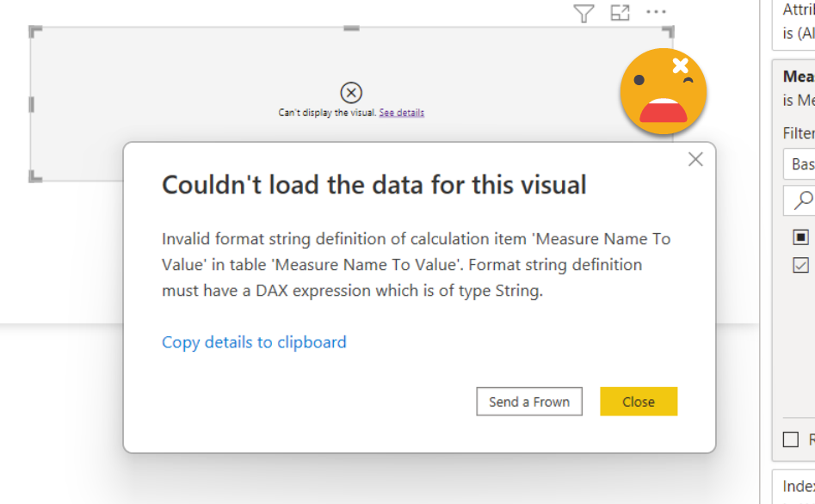Click the top-center resize handle of visual

(351, 29)
